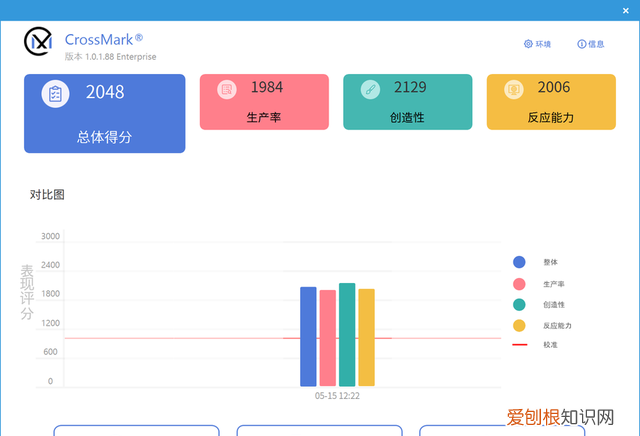Click the blue overall bar in chart
This screenshot has width=640, height=436.
pyautogui.click(x=308, y=336)
